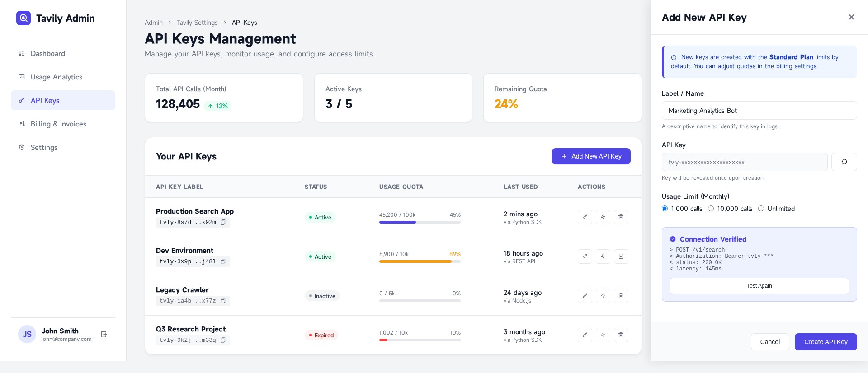Choose the 10,000 calls limit option

(711, 209)
